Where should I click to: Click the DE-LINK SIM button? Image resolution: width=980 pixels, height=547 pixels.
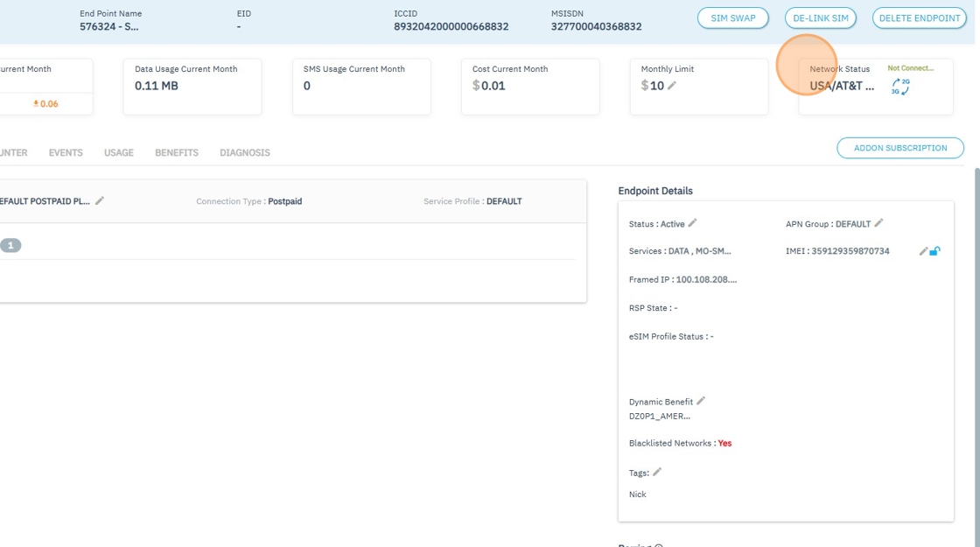click(x=821, y=18)
